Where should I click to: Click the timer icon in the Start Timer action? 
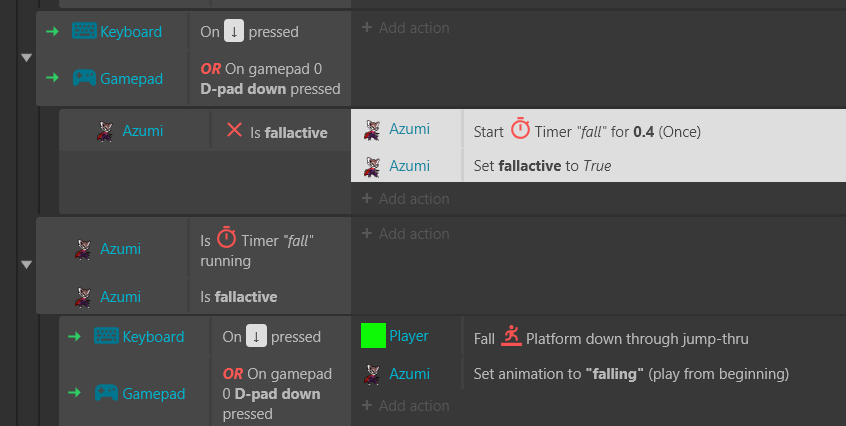520,128
